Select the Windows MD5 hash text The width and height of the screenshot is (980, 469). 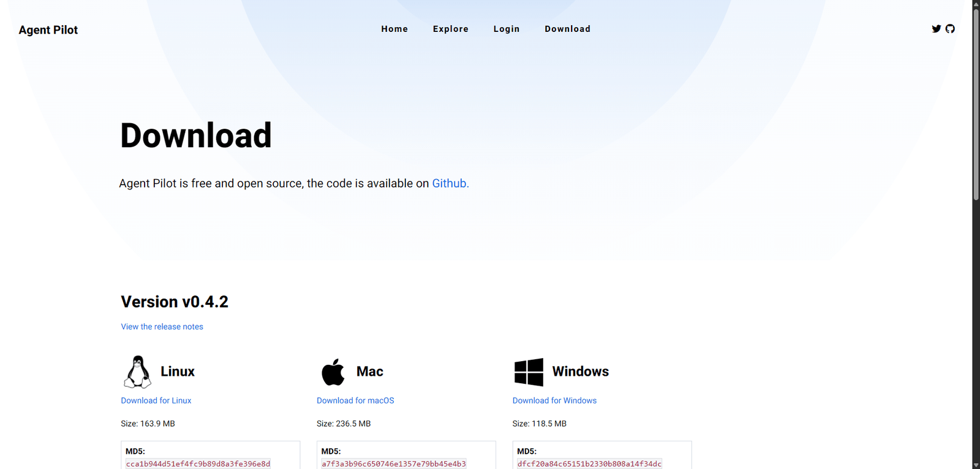click(x=589, y=463)
